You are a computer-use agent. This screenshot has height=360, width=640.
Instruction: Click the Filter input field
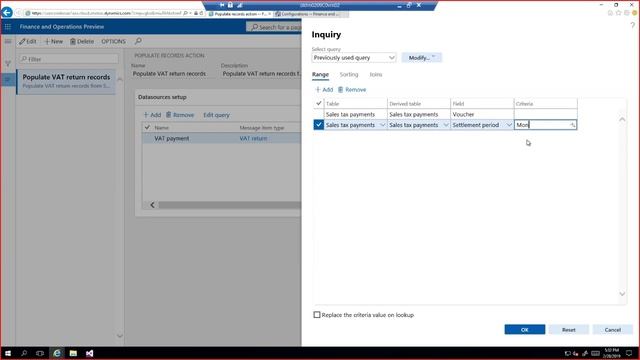click(x=69, y=59)
